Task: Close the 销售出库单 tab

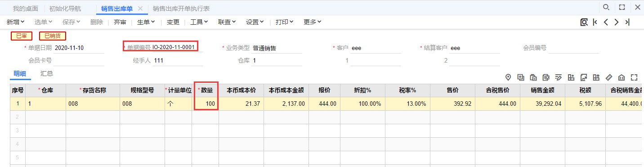Action: pos(140,9)
